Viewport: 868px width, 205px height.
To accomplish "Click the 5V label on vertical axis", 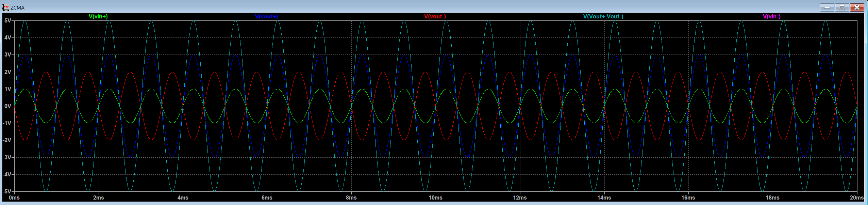I will coord(7,20).
